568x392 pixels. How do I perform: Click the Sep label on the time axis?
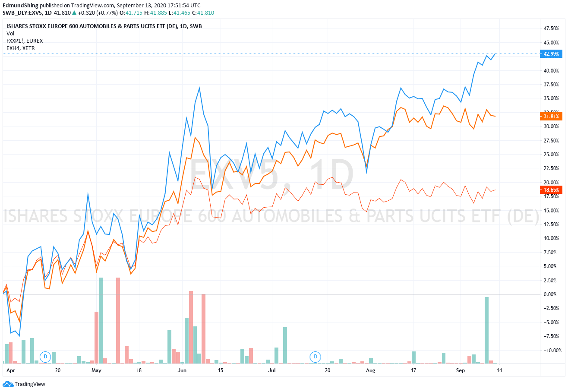(460, 370)
